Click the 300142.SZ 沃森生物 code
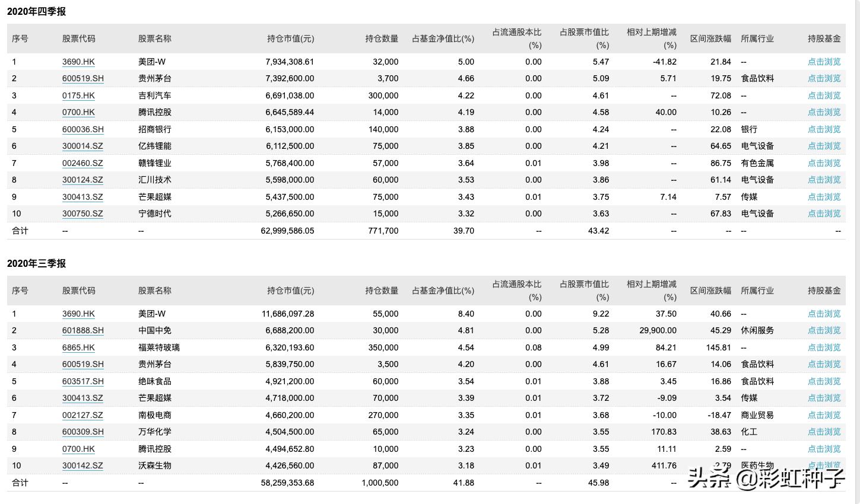Image resolution: width=860 pixels, height=504 pixels. [82, 465]
